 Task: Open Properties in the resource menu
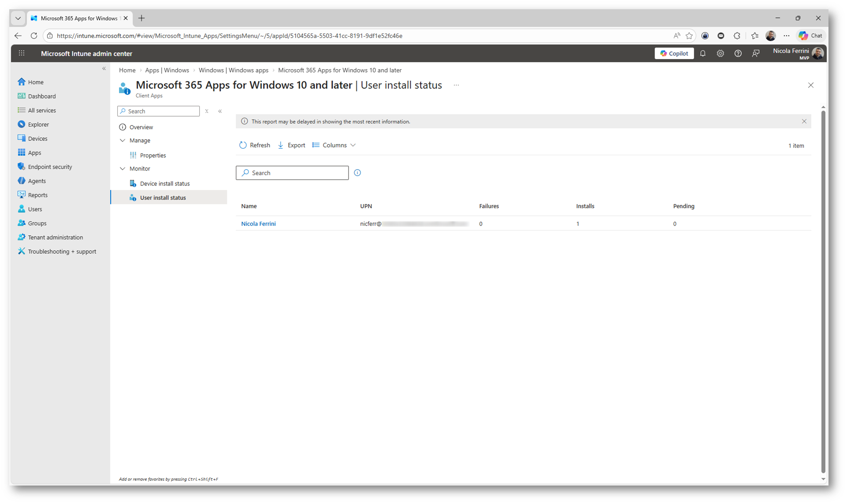point(152,156)
